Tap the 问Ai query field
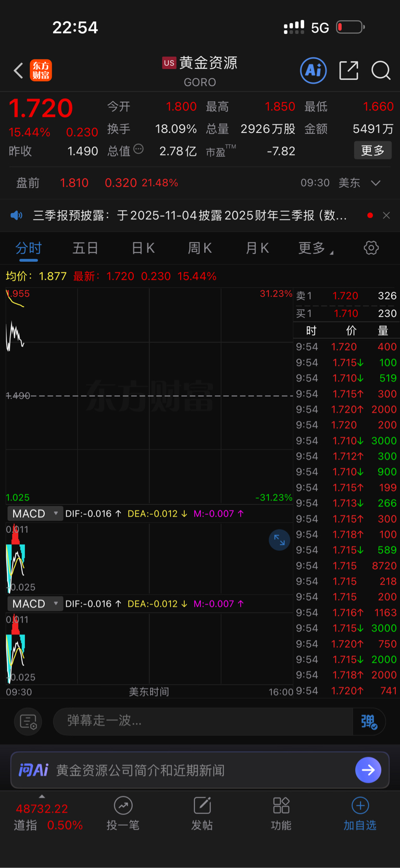Viewport: 400px width, 868px height. click(x=200, y=770)
